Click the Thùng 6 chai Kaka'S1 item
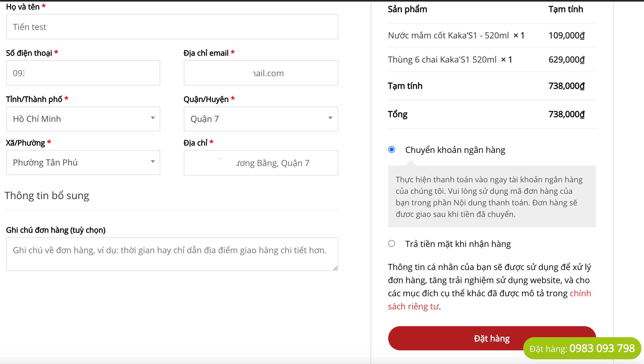Image resolution: width=644 pixels, height=364 pixels. coord(442,60)
